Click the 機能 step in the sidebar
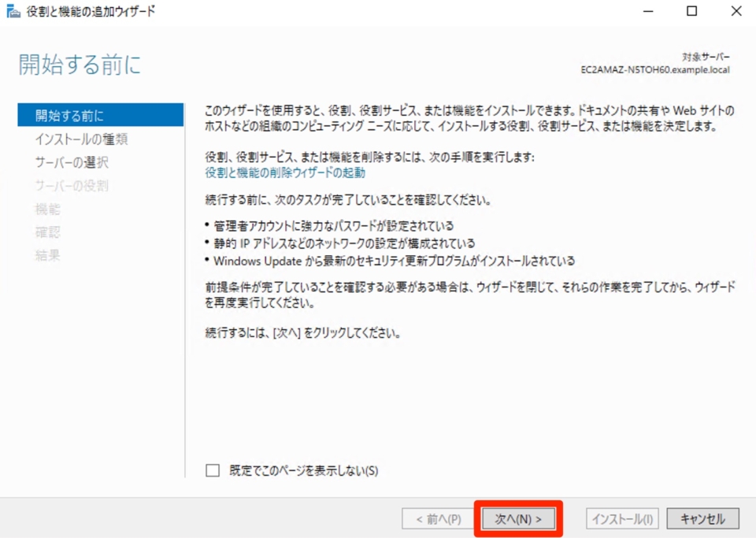Viewport: 756px width, 538px height. coord(47,210)
